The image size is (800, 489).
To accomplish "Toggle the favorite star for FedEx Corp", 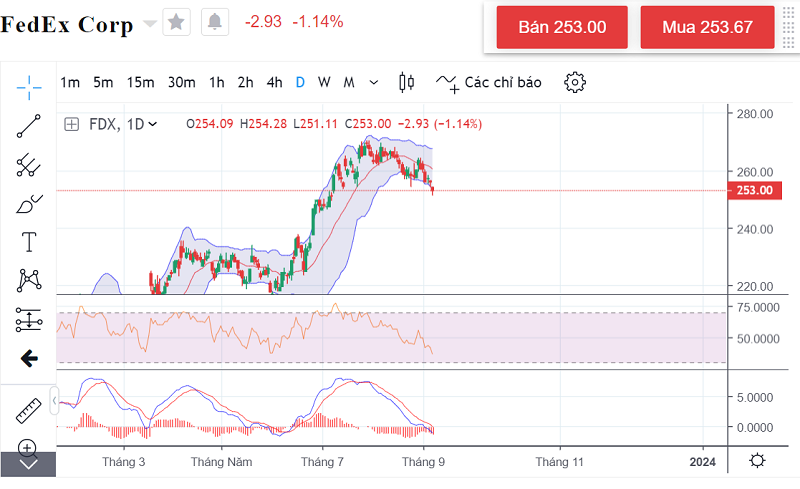I will (176, 22).
